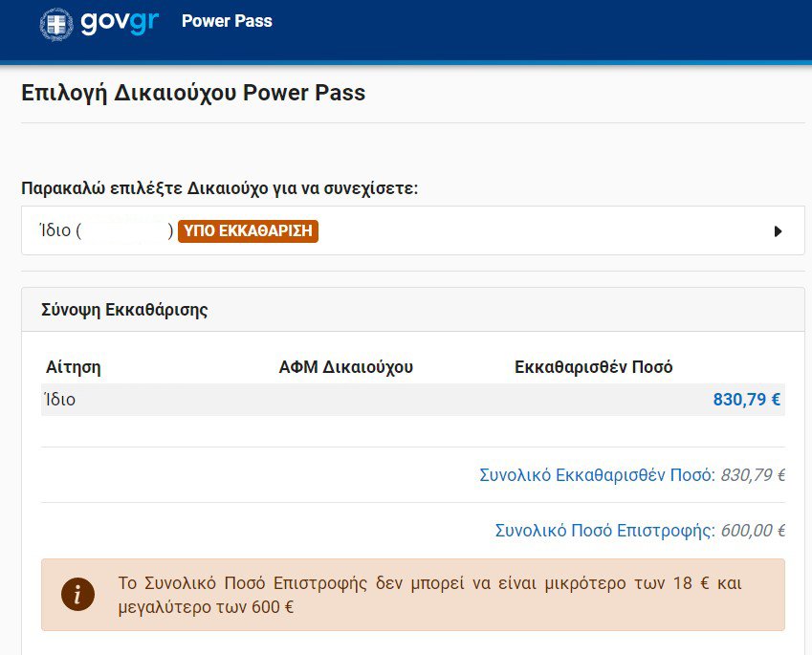Click the Αίτηση column header
812x655 pixels.
coord(73,367)
